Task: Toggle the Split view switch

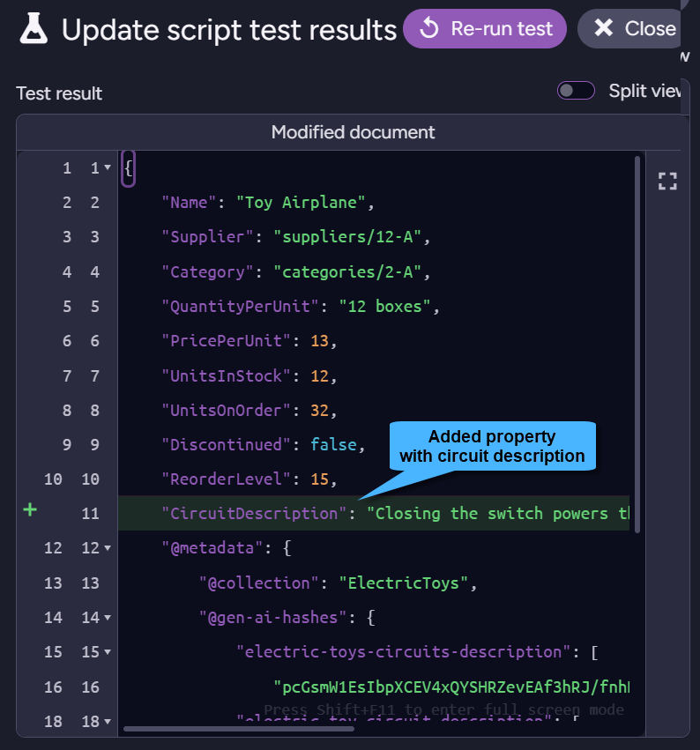Action: 576,91
